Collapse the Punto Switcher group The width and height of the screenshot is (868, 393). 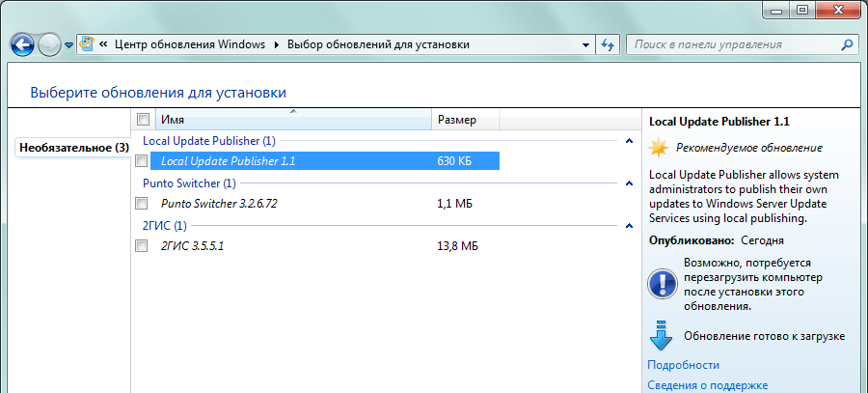[x=629, y=182]
